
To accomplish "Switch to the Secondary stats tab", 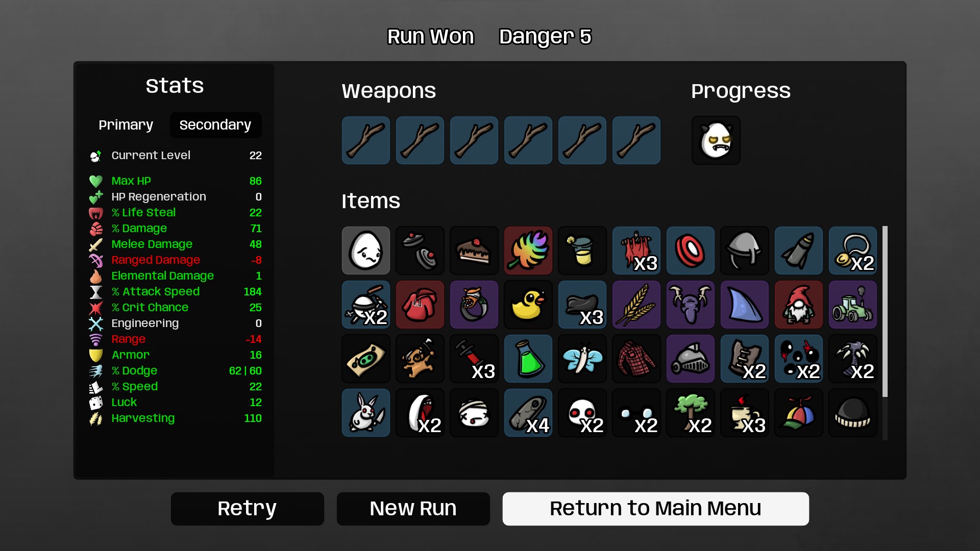I will [x=215, y=125].
